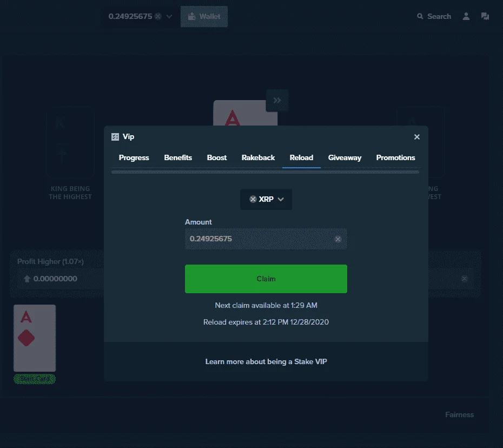This screenshot has width=503, height=448.
Task: Switch to the Benefits tab
Action: [x=178, y=157]
